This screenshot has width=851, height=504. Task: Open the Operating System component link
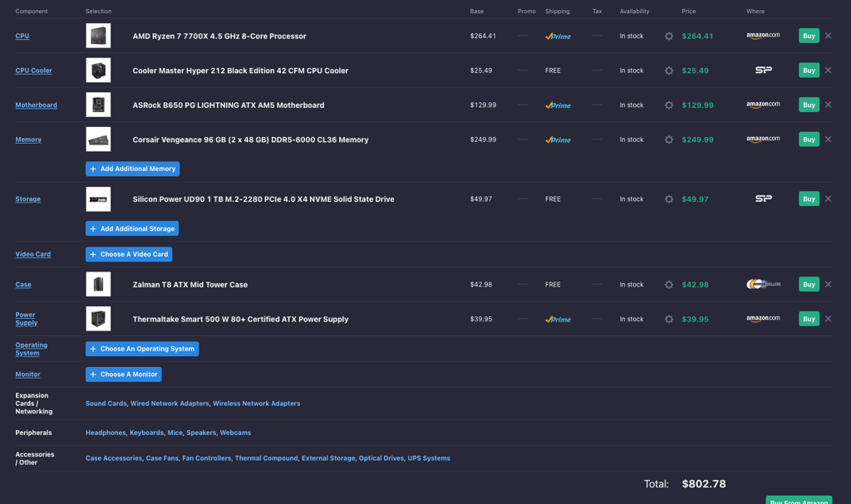coord(31,349)
